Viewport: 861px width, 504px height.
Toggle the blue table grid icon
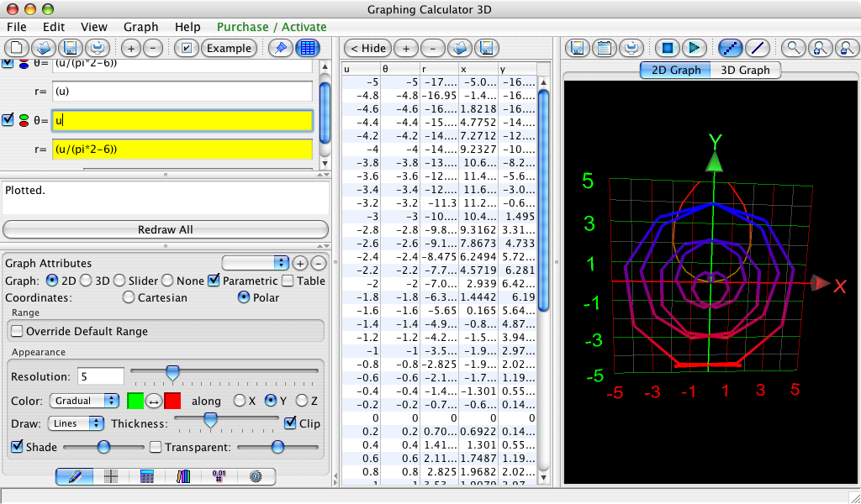308,48
